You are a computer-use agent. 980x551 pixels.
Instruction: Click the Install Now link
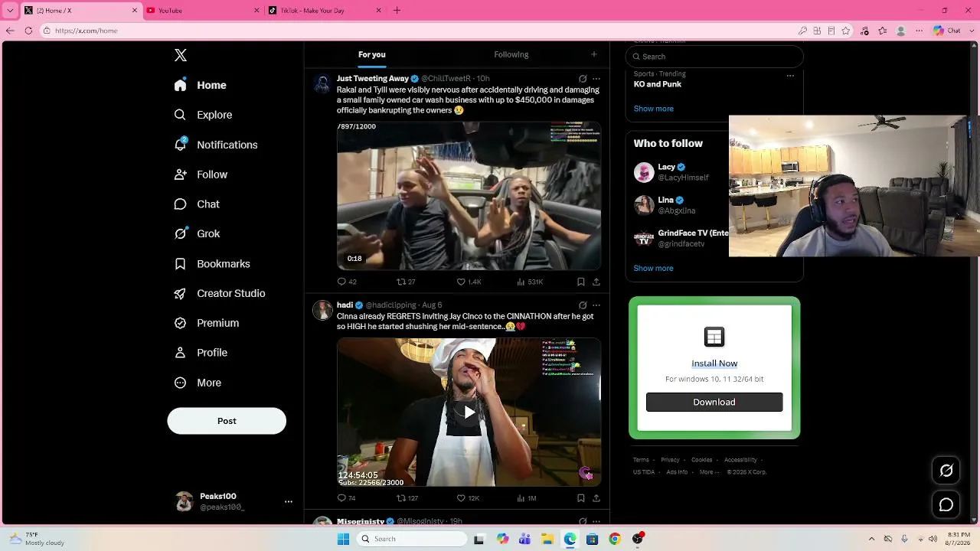[714, 364]
